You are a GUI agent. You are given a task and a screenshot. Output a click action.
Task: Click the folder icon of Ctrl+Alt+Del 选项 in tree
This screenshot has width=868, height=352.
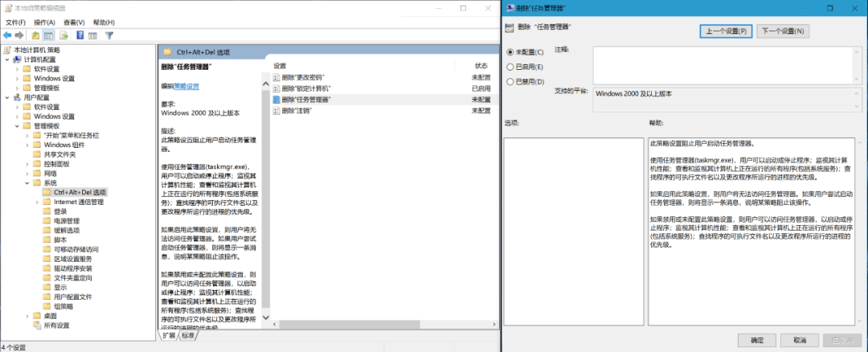click(47, 192)
